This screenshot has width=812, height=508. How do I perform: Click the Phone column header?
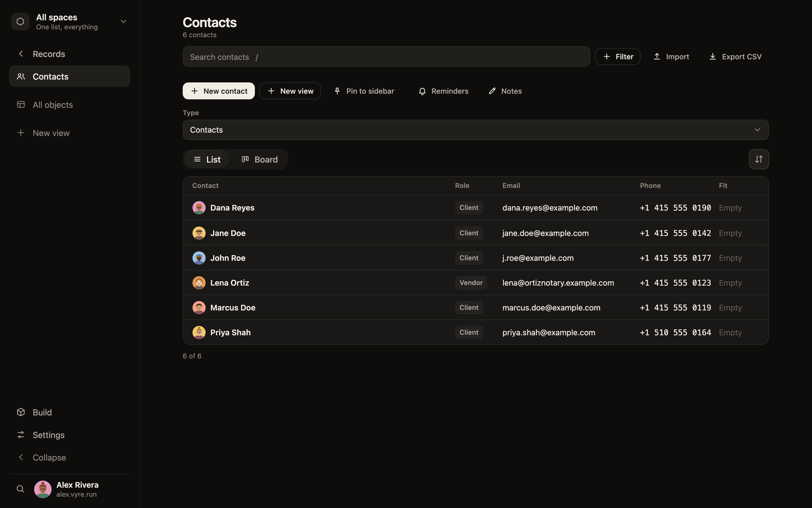pyautogui.click(x=650, y=186)
